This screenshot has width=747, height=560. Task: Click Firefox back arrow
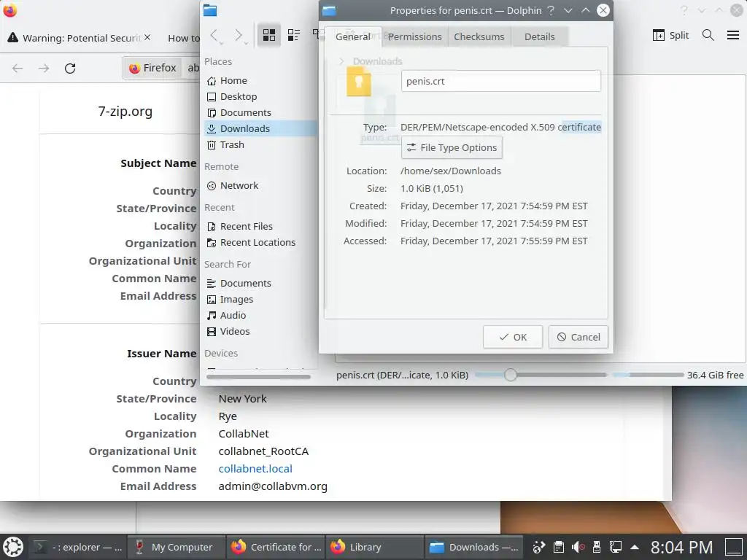click(18, 68)
